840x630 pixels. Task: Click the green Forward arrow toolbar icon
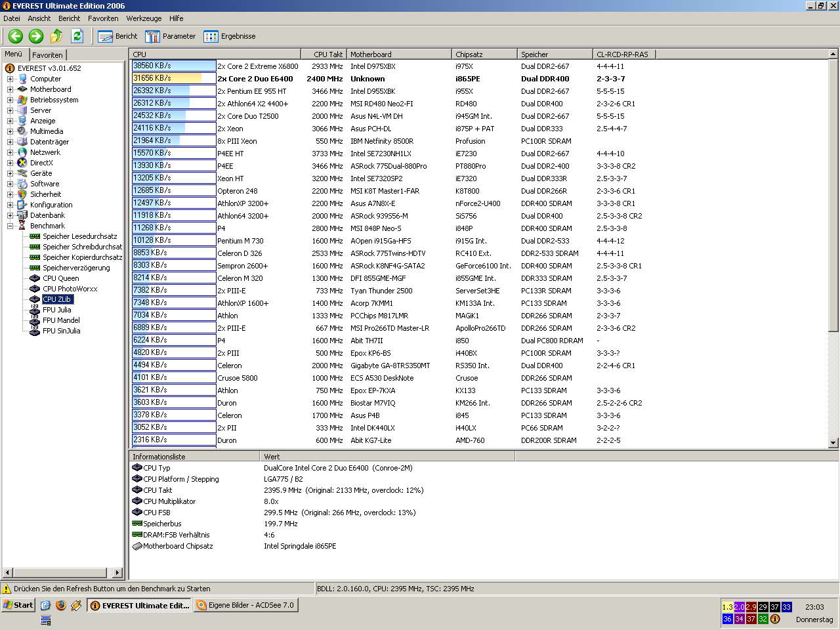pyautogui.click(x=36, y=36)
